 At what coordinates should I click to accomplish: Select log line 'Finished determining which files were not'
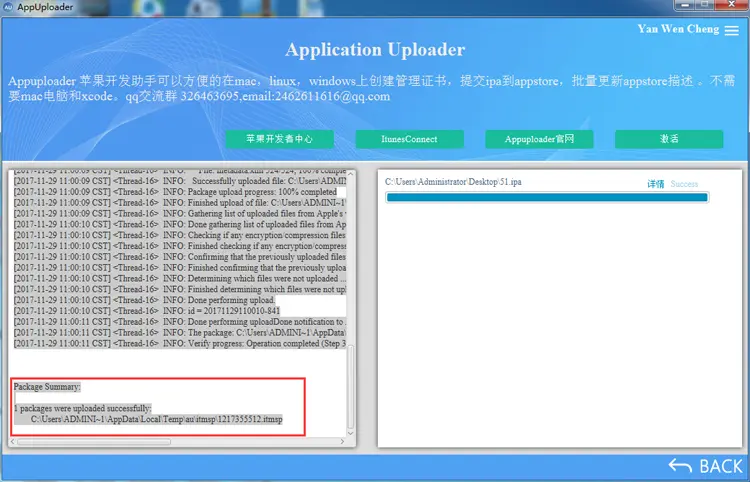[x=180, y=289]
